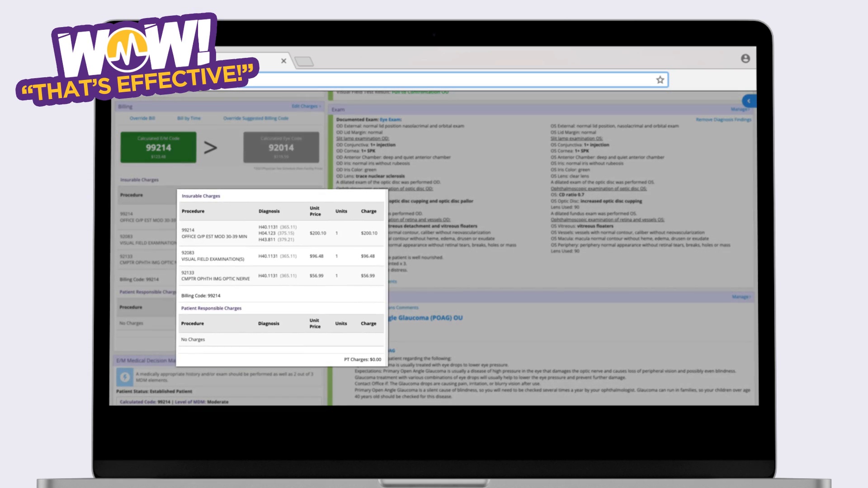Close the current browser tab with the X

tap(283, 61)
